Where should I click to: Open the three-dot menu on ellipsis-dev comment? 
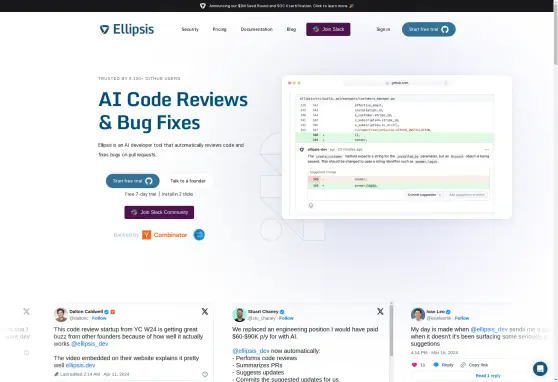[x=486, y=150]
